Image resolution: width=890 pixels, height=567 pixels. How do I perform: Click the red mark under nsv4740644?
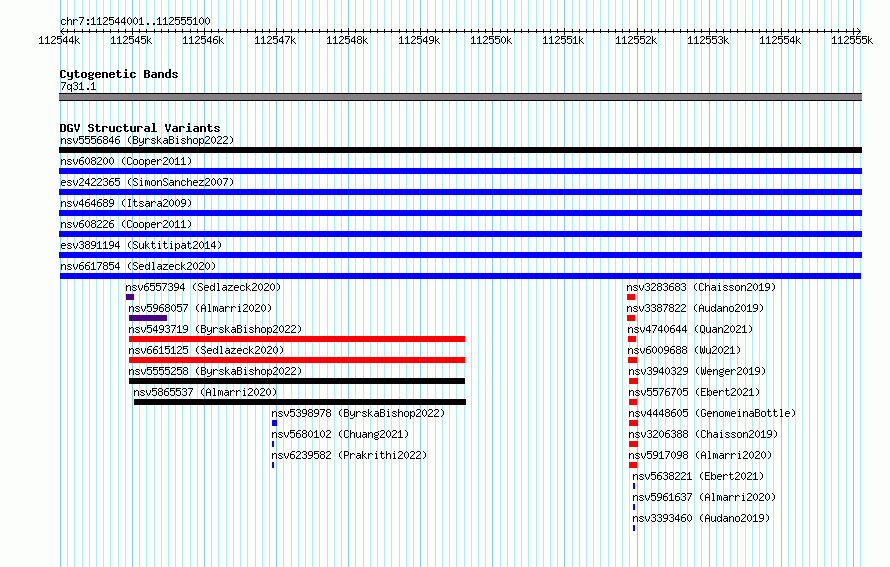[x=632, y=339]
